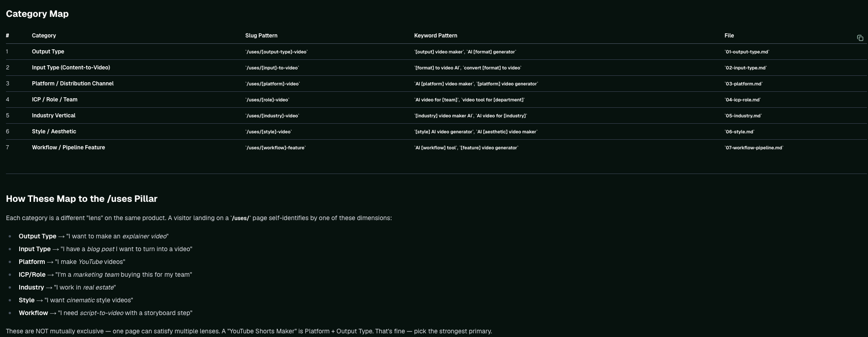
Task: Select 'Platform / Distribution Channel' category cell
Action: tap(73, 84)
